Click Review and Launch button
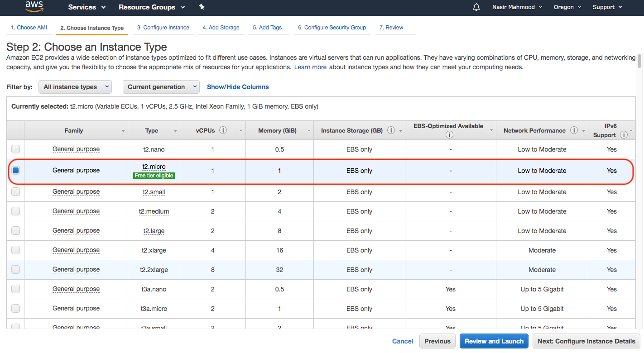The image size is (644, 353). tap(494, 341)
